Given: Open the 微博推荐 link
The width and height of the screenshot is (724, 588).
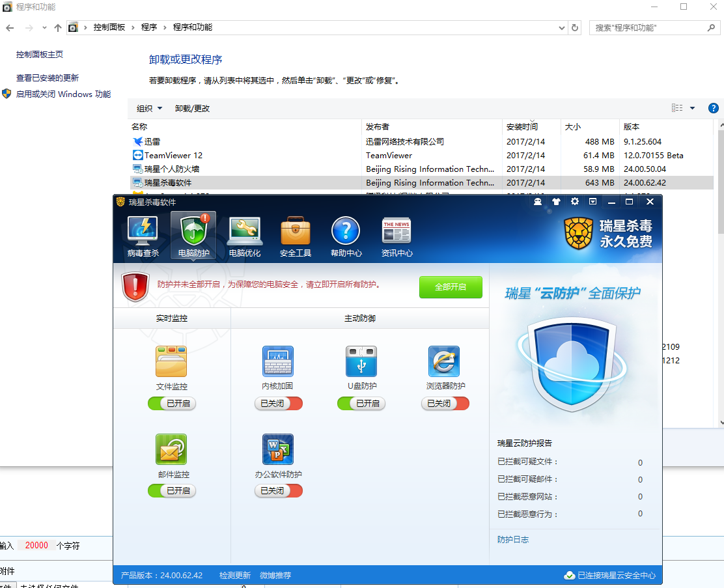Looking at the screenshot, I should coord(275,576).
